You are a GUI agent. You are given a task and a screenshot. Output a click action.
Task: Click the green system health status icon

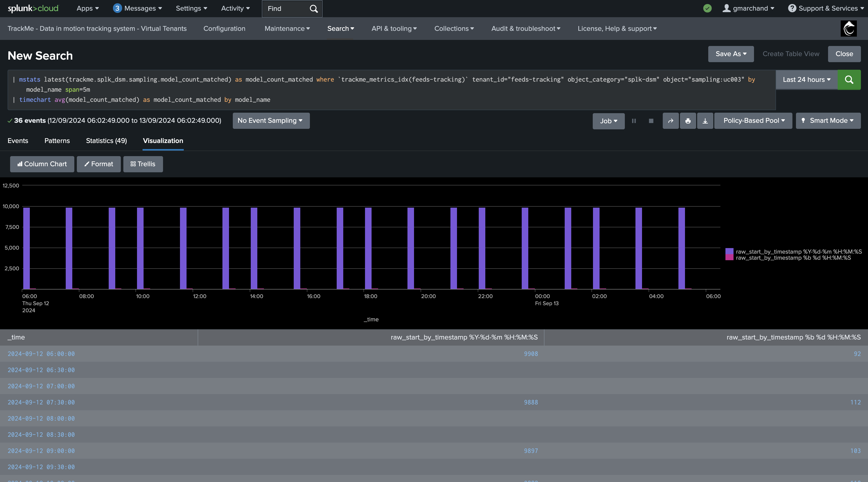pyautogui.click(x=707, y=8)
